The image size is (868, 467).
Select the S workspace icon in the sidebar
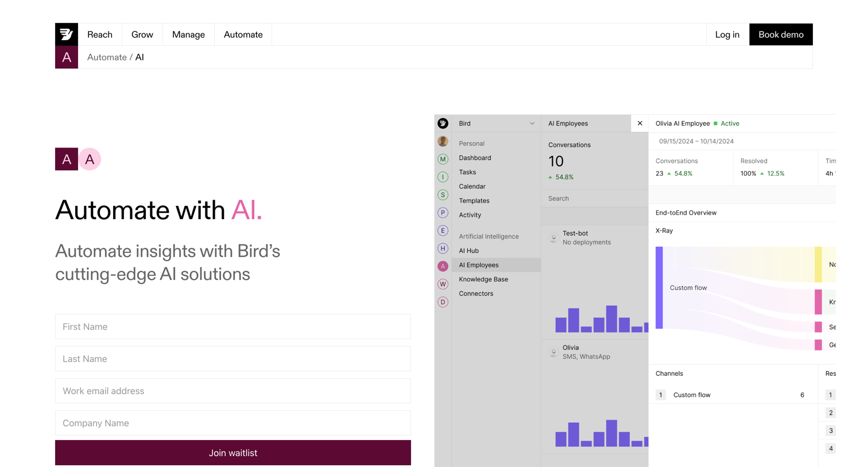click(x=443, y=194)
